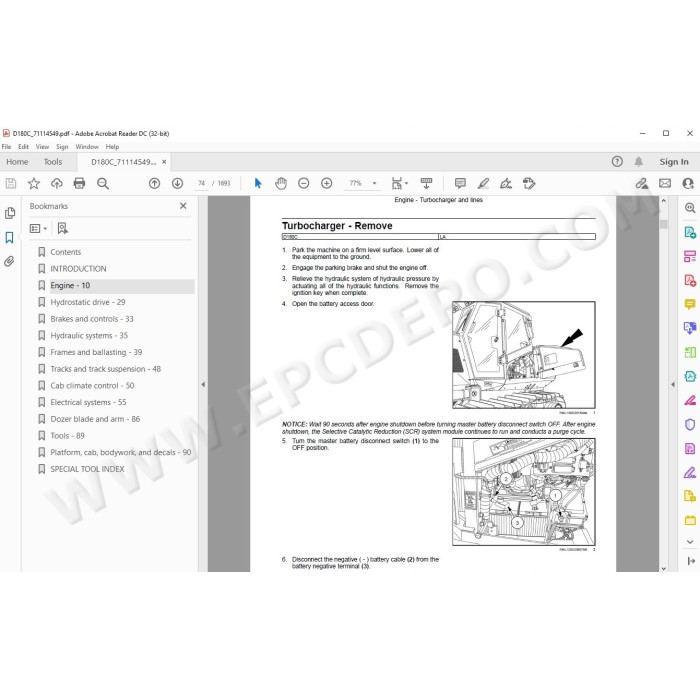The width and height of the screenshot is (700, 700).
Task: Go to next page arrow
Action: (177, 183)
